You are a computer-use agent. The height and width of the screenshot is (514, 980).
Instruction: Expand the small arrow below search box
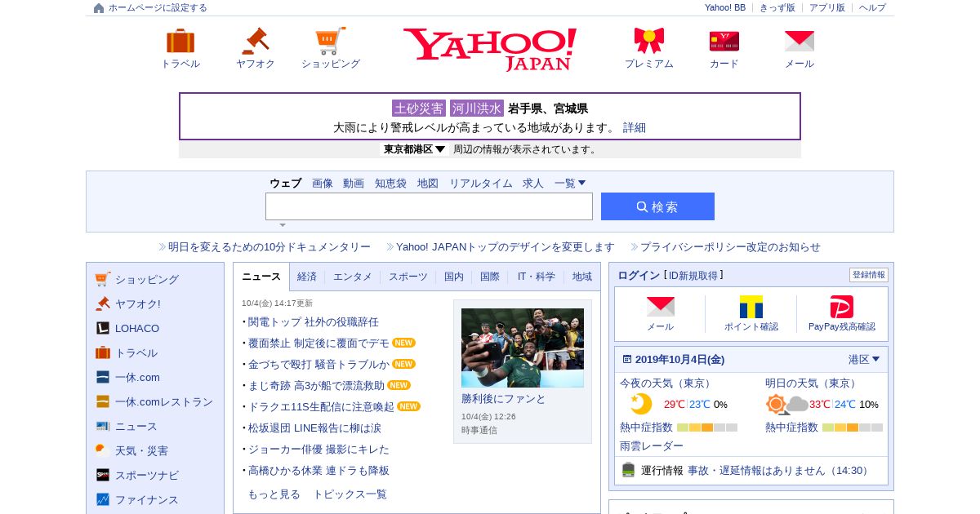click(x=283, y=225)
